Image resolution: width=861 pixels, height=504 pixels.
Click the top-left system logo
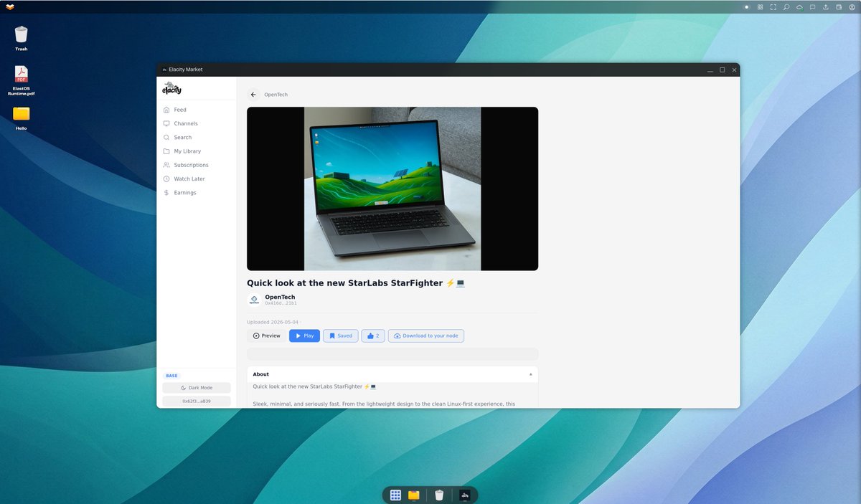(9, 6)
